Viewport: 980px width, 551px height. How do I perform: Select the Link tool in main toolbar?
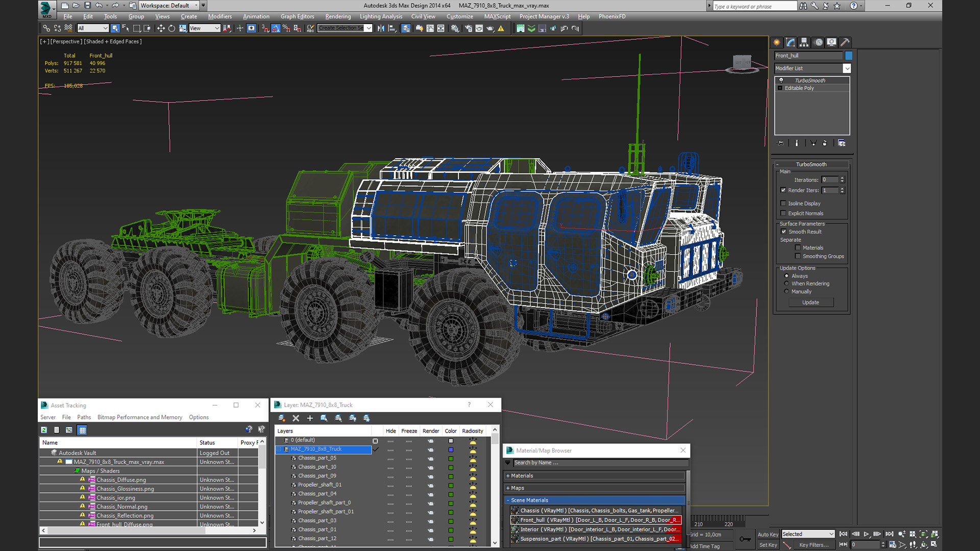point(46,29)
